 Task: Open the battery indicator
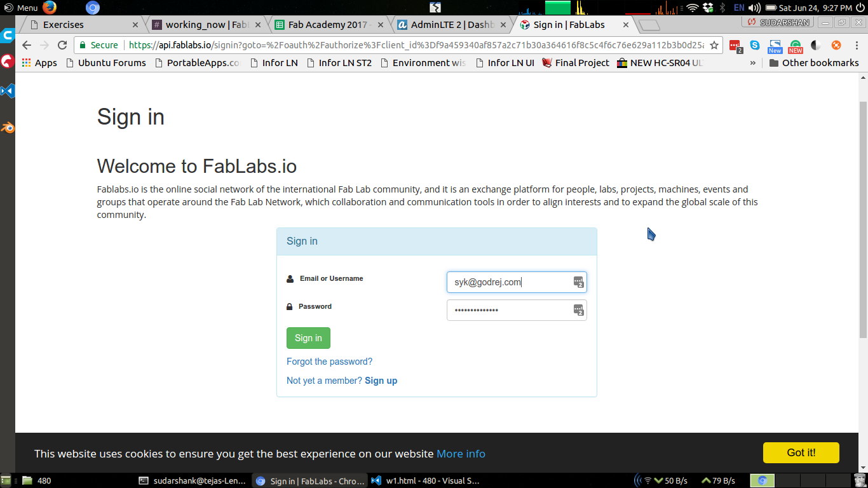point(771,8)
